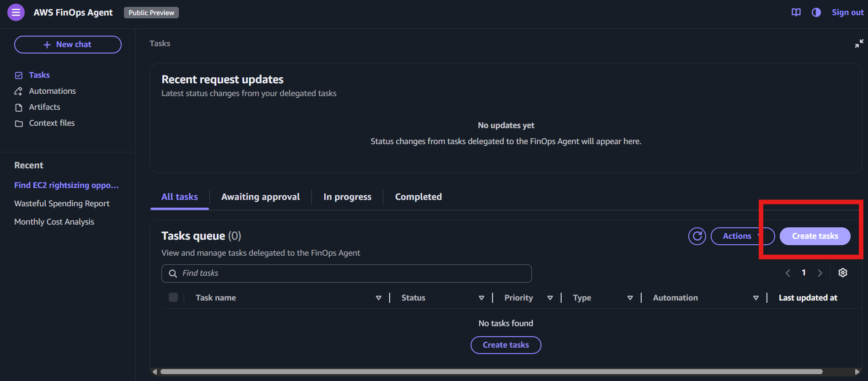Viewport: 868px width, 381px height.
Task: Start a New chat
Action: coord(68,44)
